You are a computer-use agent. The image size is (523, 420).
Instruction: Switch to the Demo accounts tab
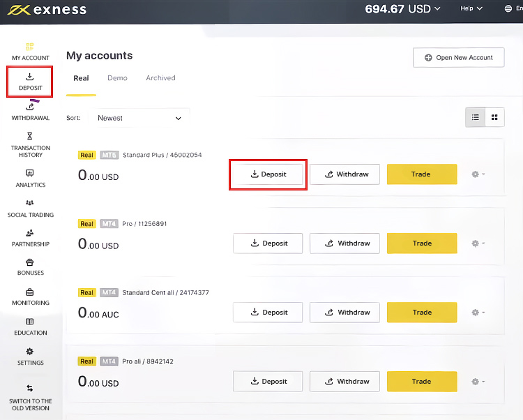[117, 78]
